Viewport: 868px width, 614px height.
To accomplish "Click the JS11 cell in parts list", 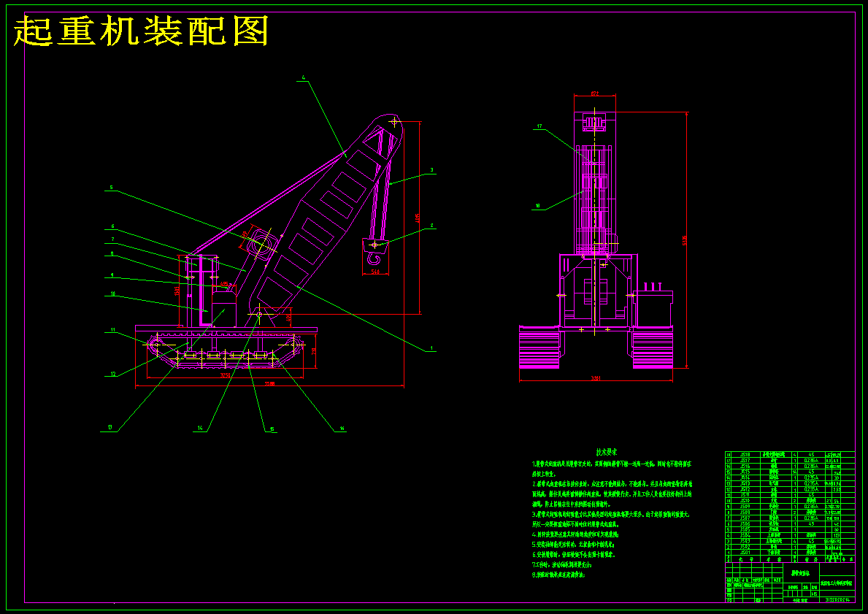I will (x=745, y=494).
